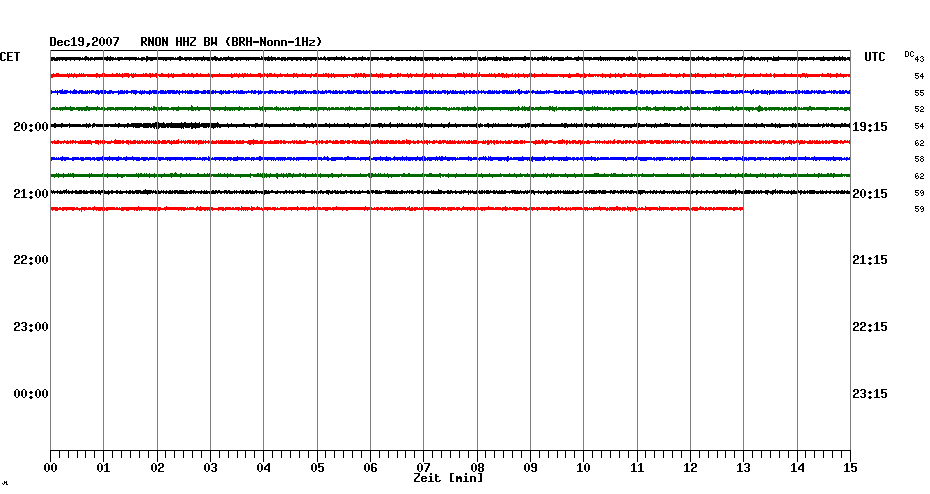Click minute label 08 on Zeit axis
Viewport: 930px width, 494px height.
[477, 468]
